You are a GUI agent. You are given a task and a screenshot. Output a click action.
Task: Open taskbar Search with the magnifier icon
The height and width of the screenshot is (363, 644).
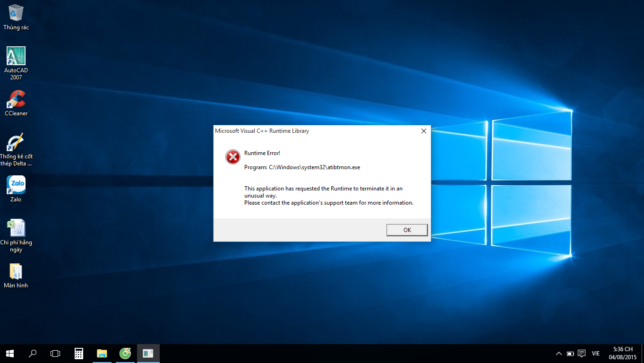[33, 353]
